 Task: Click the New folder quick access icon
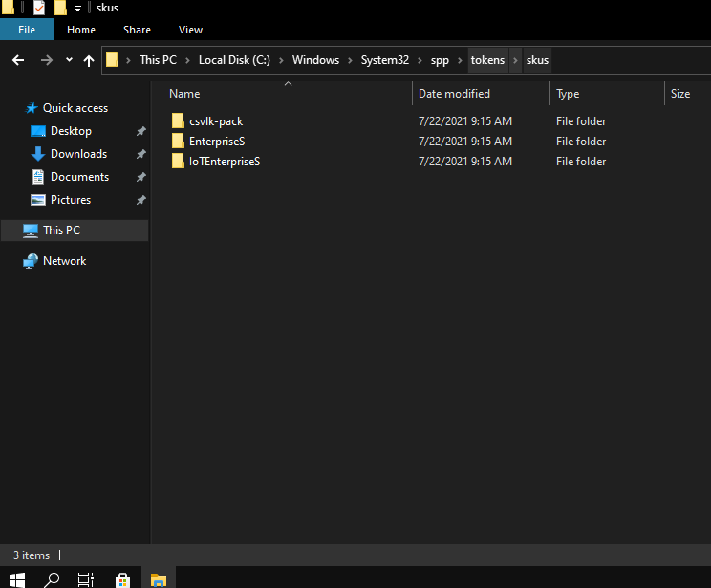click(x=60, y=8)
